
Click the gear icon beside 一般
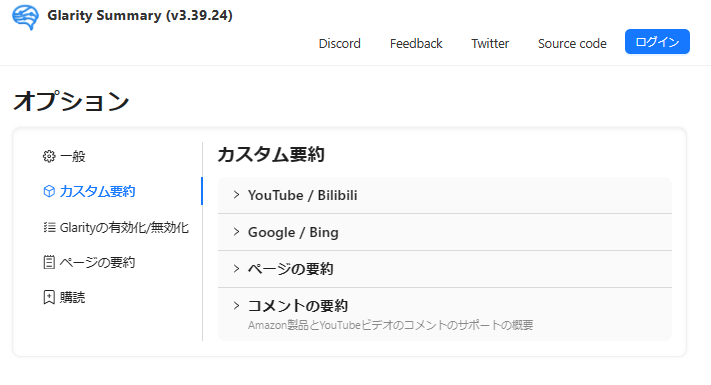[x=49, y=156]
